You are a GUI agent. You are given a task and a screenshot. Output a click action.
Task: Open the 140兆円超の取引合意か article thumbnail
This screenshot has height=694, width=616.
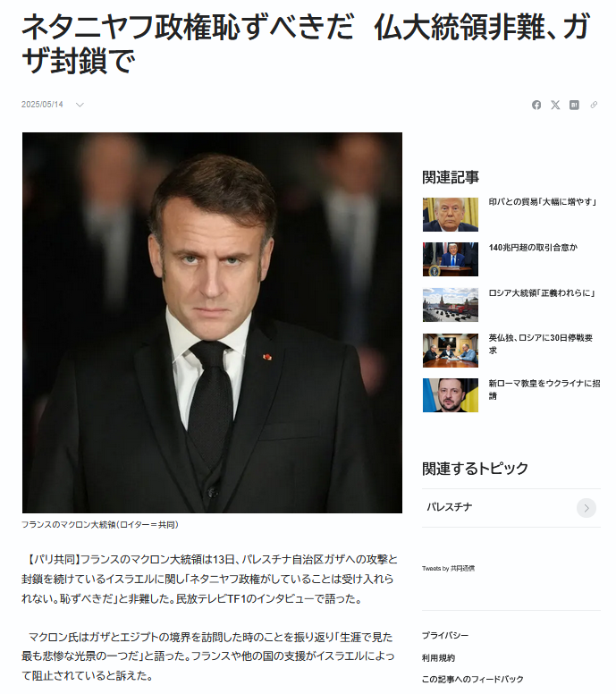click(451, 259)
